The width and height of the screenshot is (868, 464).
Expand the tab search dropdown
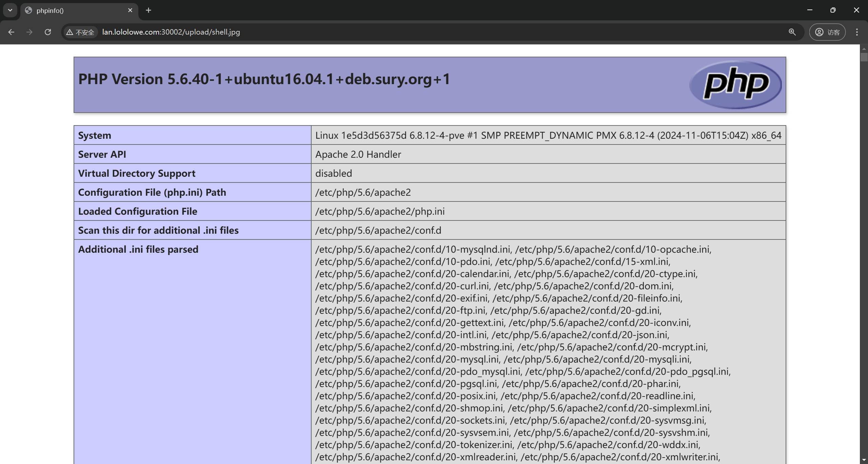point(10,11)
